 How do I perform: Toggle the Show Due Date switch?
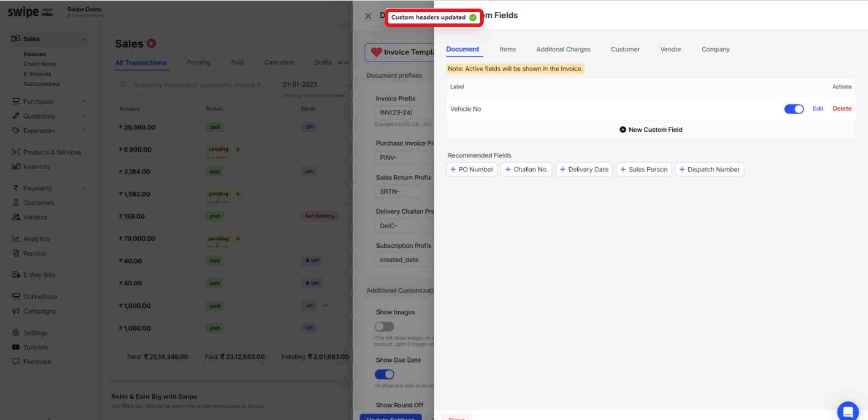click(384, 374)
